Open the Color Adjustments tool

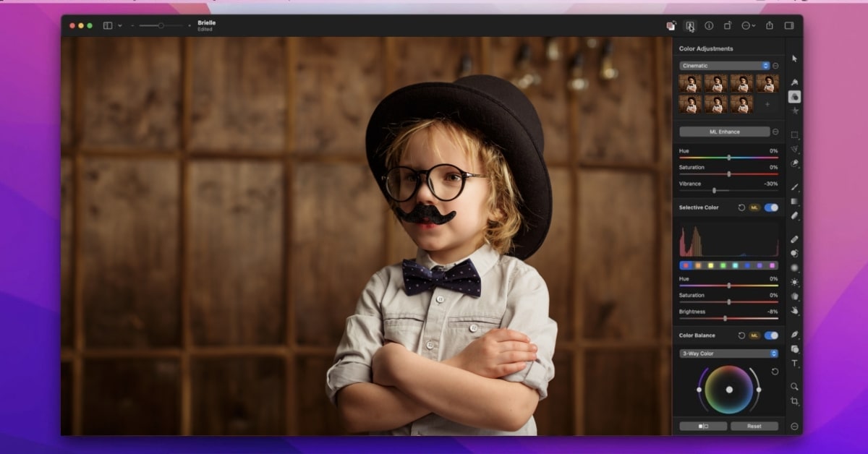coord(794,96)
